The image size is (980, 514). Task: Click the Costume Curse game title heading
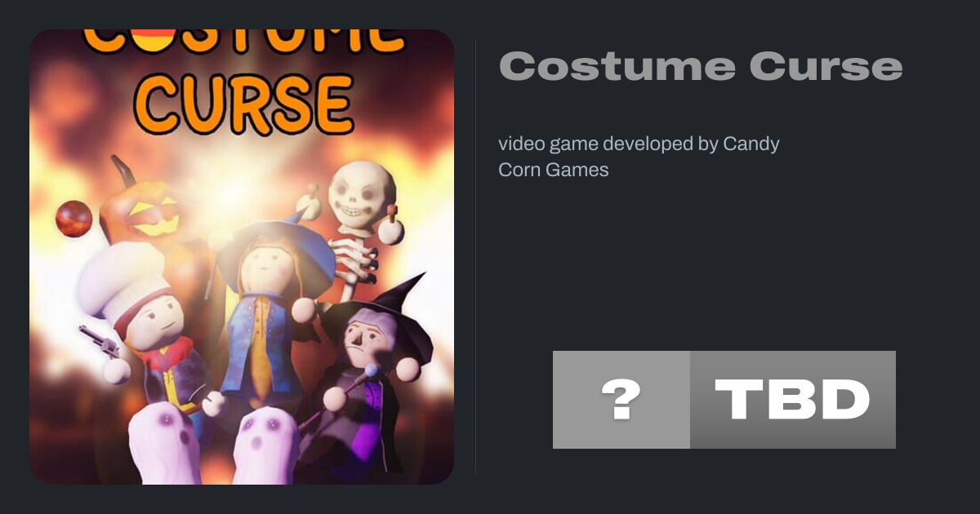[x=701, y=66]
